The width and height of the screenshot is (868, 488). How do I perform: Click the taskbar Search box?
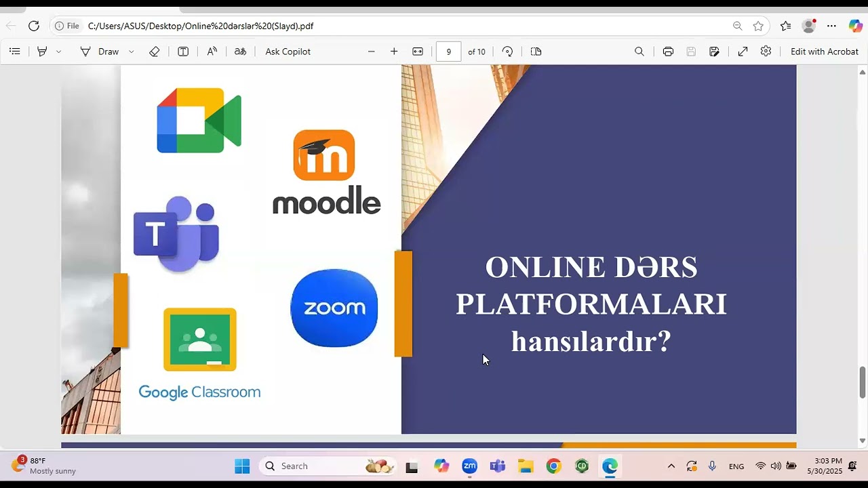click(x=328, y=466)
